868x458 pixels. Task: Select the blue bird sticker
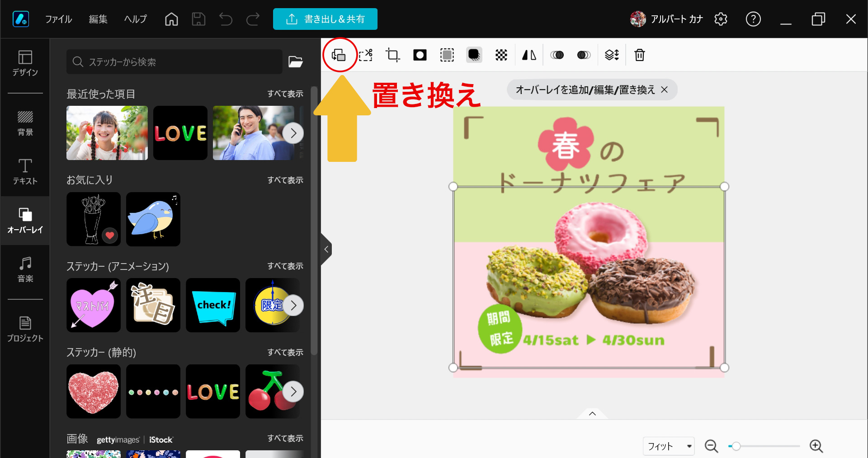pyautogui.click(x=153, y=219)
